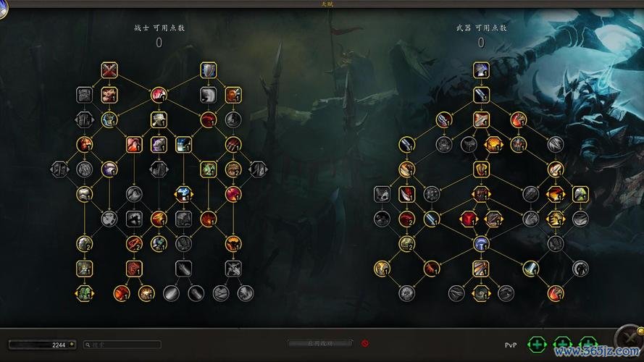
Task: Click the red circular reset talents icon
Action: 364,343
